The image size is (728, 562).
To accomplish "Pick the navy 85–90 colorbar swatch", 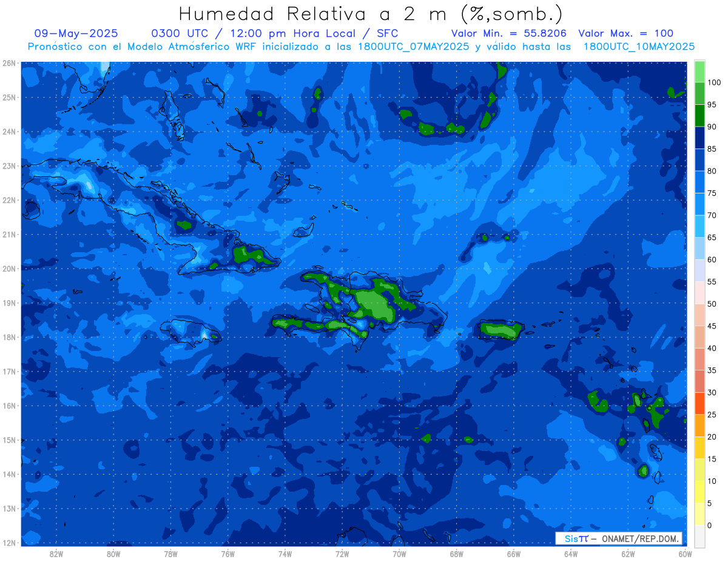I will pos(699,138).
